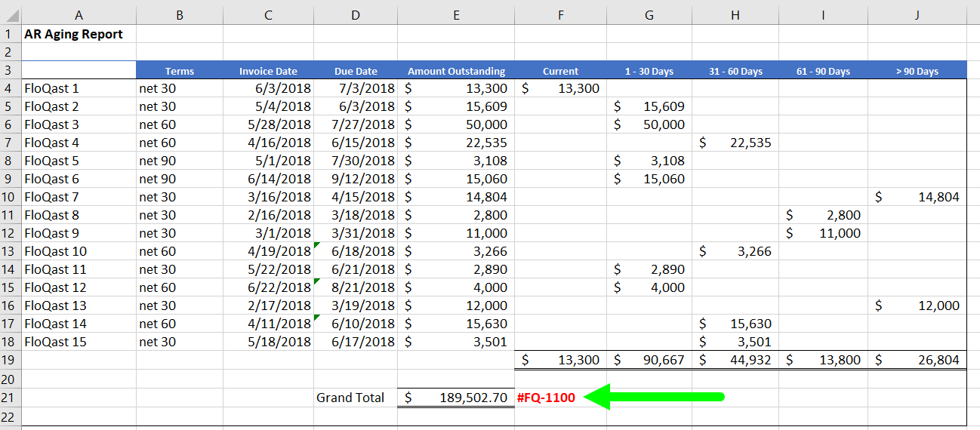Select column header A
The width and height of the screenshot is (980, 430).
coord(79,14)
